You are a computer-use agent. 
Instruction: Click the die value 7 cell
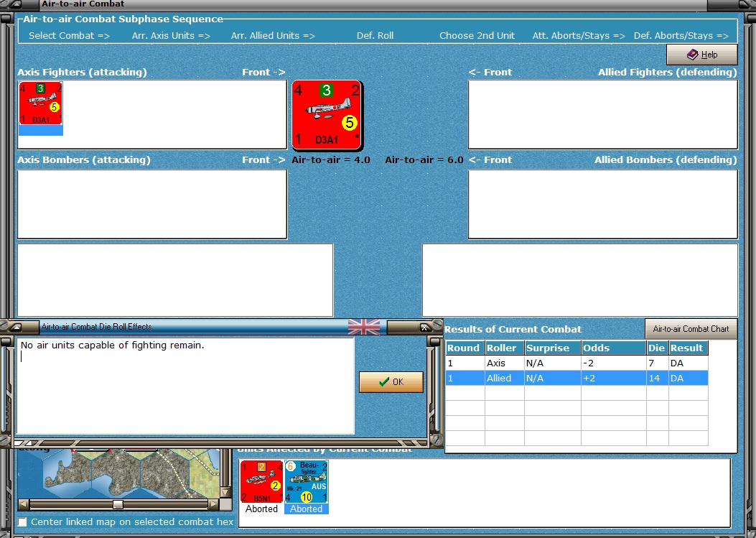[657, 363]
